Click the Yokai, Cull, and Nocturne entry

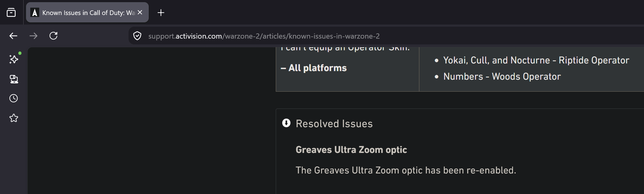tap(536, 60)
